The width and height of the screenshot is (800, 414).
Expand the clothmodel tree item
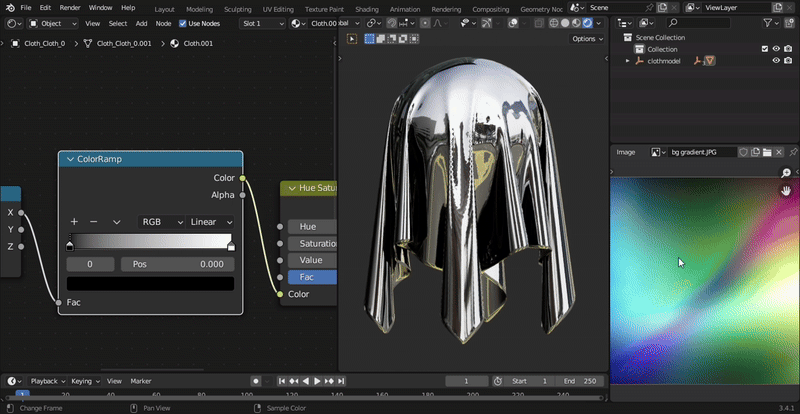click(x=629, y=61)
